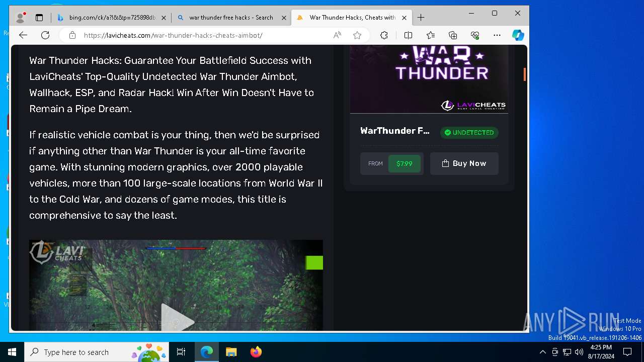Open a new browser tab
Screen dimensions: 644x362
[x=421, y=18]
